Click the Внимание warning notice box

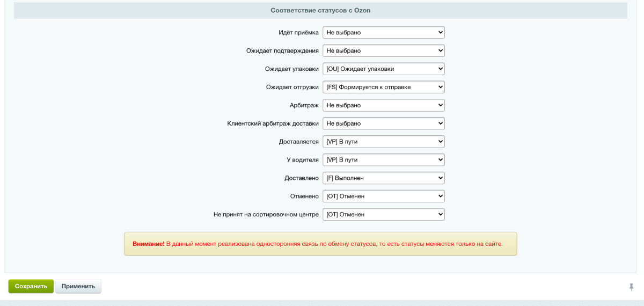pos(320,244)
